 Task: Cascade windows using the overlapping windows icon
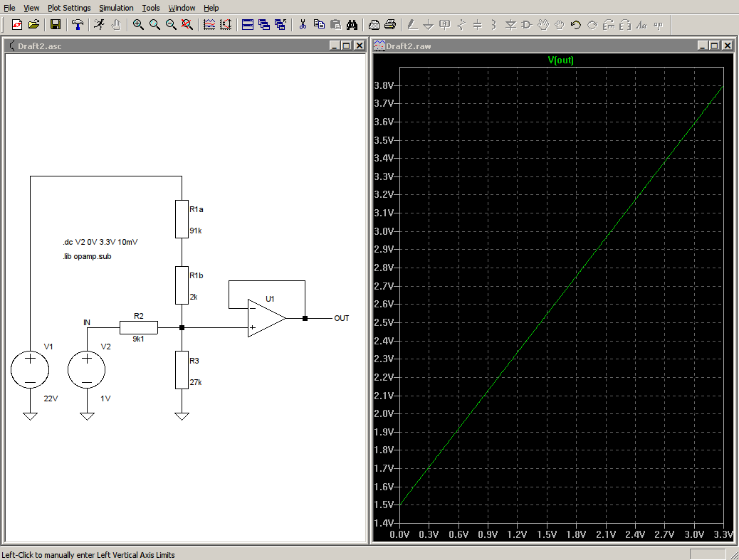pyautogui.click(x=264, y=24)
